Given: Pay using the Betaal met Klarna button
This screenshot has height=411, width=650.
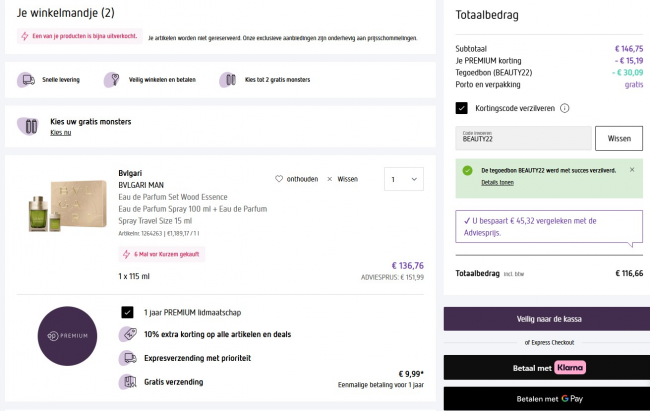Looking at the screenshot, I should [x=543, y=366].
